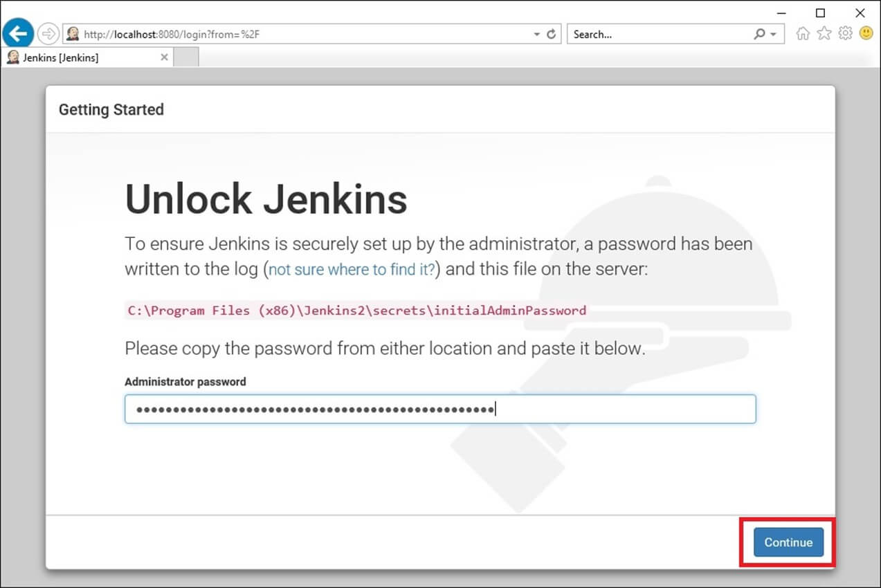The image size is (881, 588).
Task: Click the smiley feedback icon
Action: (866, 33)
